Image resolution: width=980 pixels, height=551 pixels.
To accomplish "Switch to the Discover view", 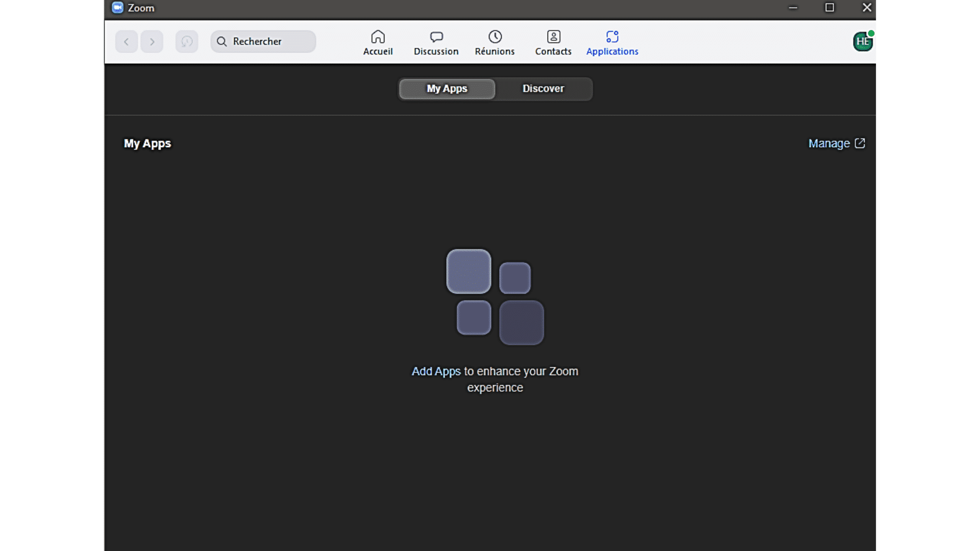I will coord(543,89).
